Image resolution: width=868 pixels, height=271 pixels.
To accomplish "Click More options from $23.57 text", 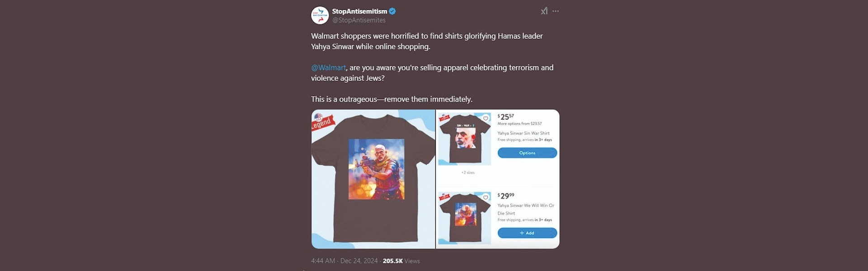I will [x=519, y=124].
